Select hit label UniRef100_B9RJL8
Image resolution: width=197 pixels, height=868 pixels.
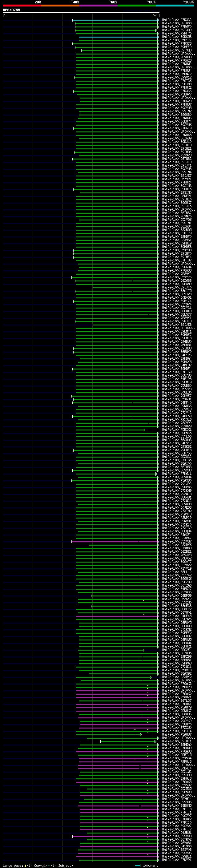(x=177, y=321)
